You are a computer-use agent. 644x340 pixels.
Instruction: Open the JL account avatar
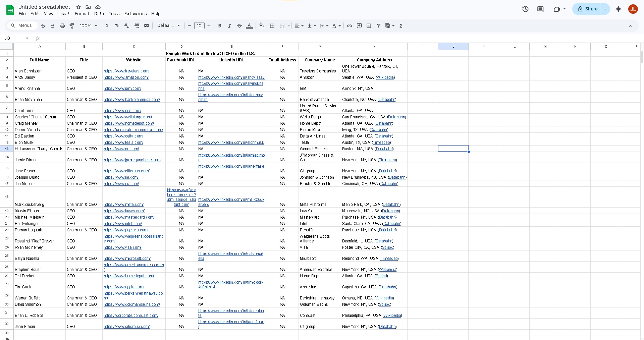(x=633, y=9)
